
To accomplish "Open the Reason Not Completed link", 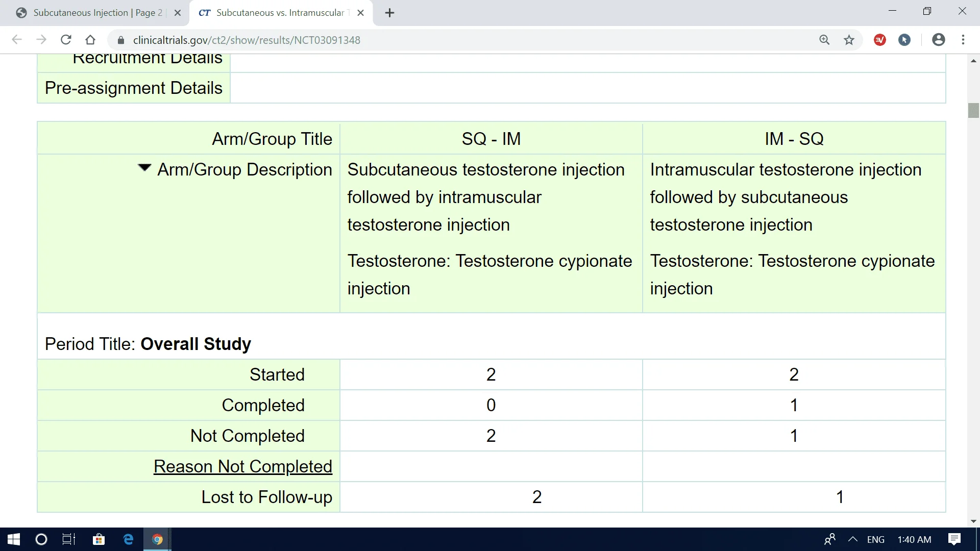I will 242,466.
